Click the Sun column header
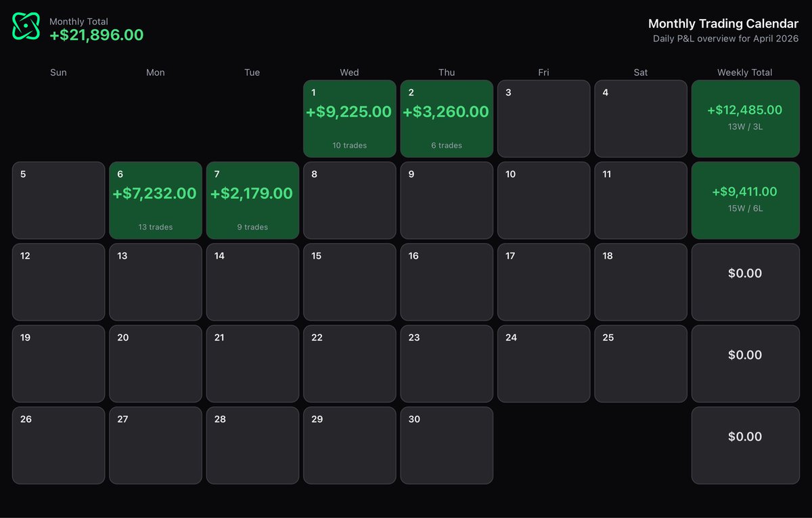This screenshot has width=812, height=518. (58, 72)
